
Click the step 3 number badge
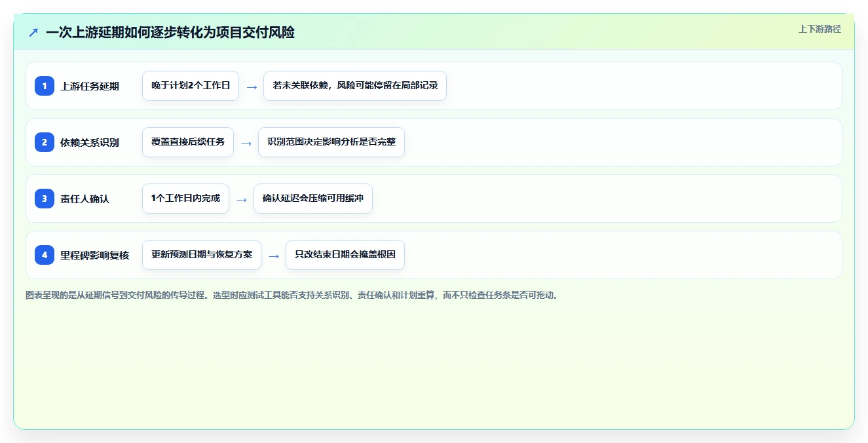click(x=45, y=199)
